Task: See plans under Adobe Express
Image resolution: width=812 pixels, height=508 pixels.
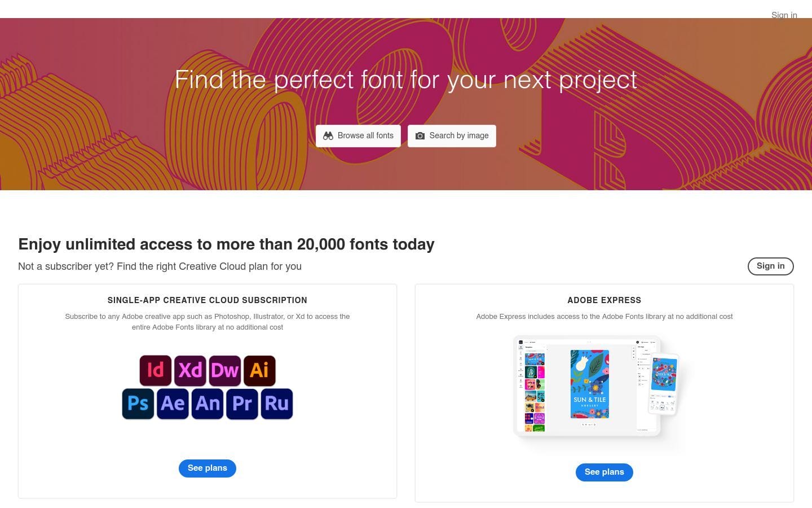Action: [604, 472]
